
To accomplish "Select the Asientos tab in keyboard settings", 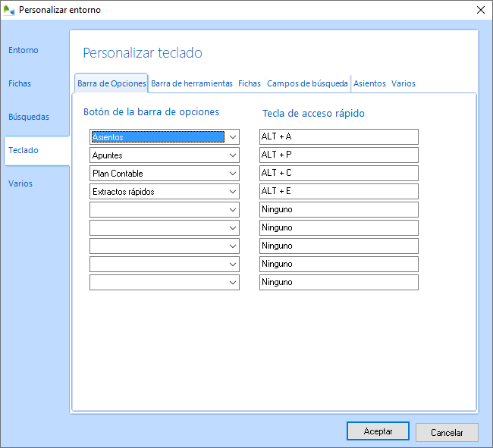I will click(x=369, y=83).
